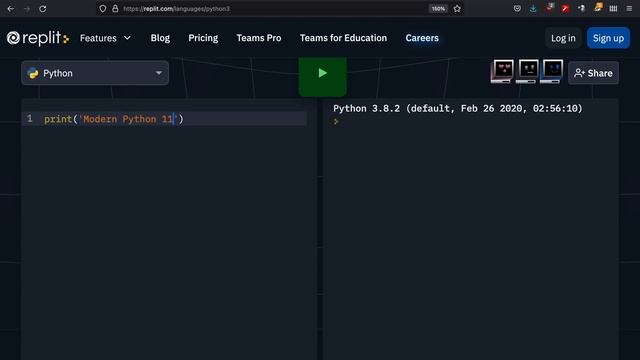Bookmark the page with the star icon
640x360 pixels.
457,9
